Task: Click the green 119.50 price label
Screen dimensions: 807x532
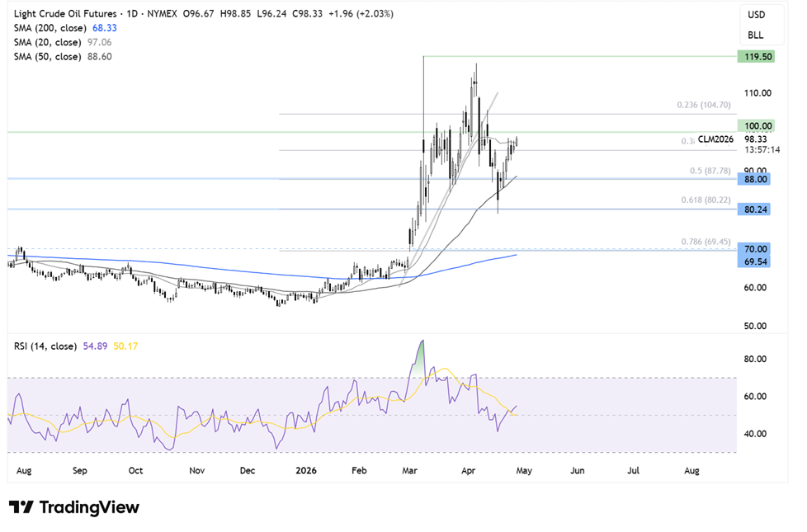Action: 753,56
